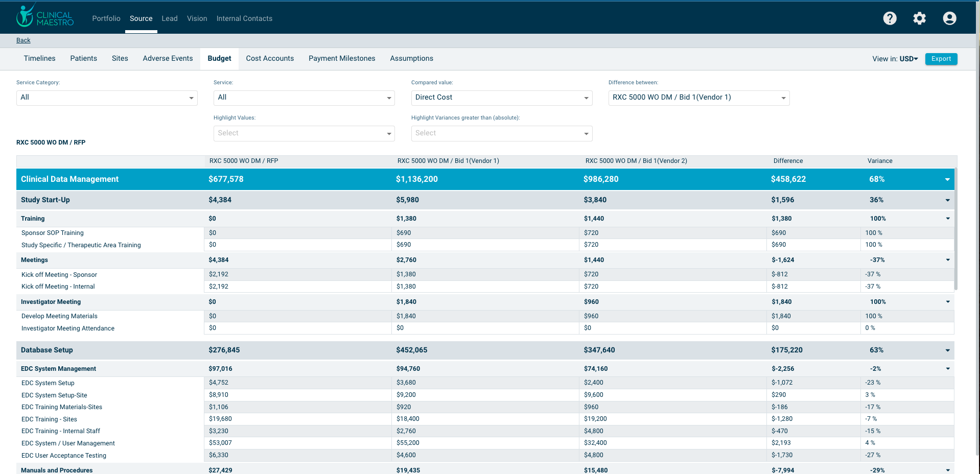Click the Back link

click(24, 40)
